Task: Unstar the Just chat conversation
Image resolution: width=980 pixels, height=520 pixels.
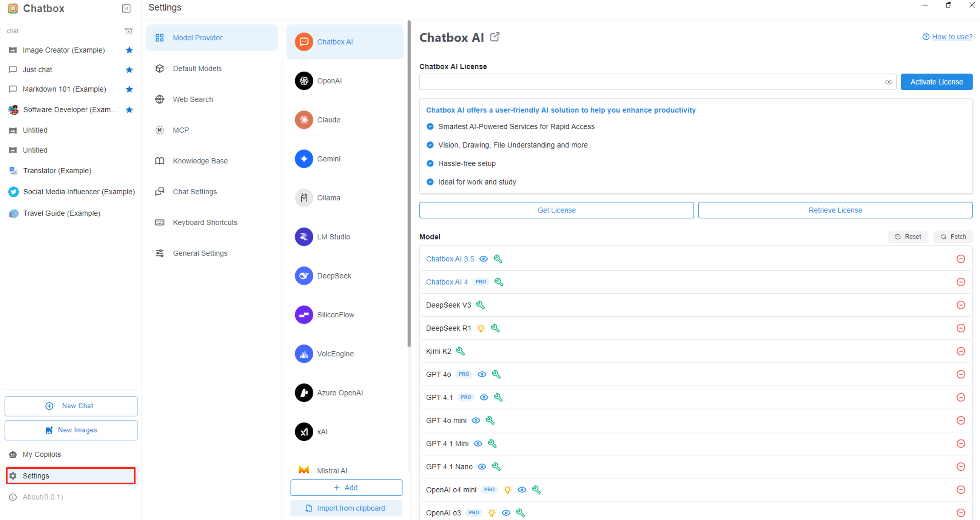Action: 129,69
